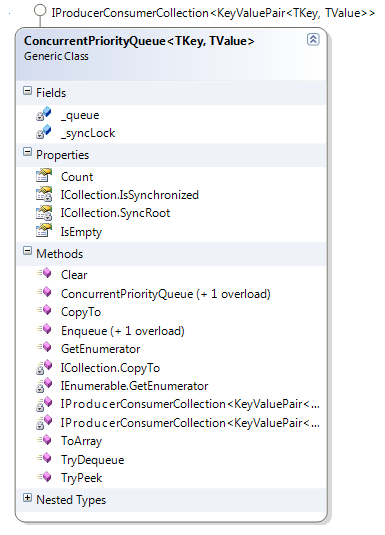Click the TryPeek method icon
Screen dimensions: 385x535
[44, 476]
